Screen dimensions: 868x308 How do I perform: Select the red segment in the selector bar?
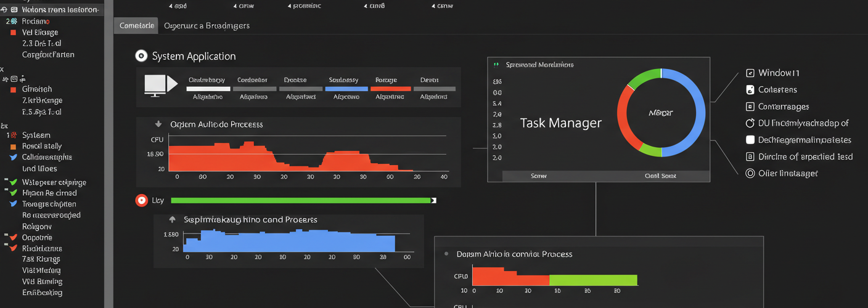pyautogui.click(x=391, y=89)
